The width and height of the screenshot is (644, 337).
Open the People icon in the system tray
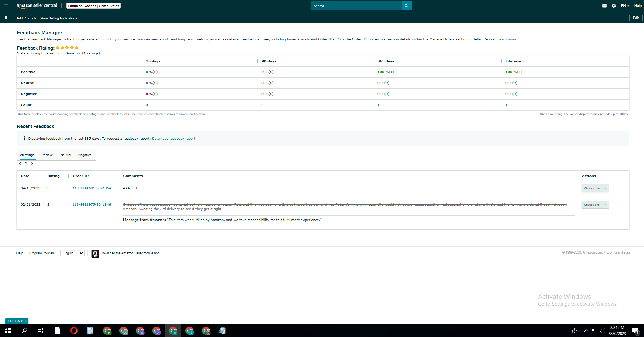click(x=574, y=331)
